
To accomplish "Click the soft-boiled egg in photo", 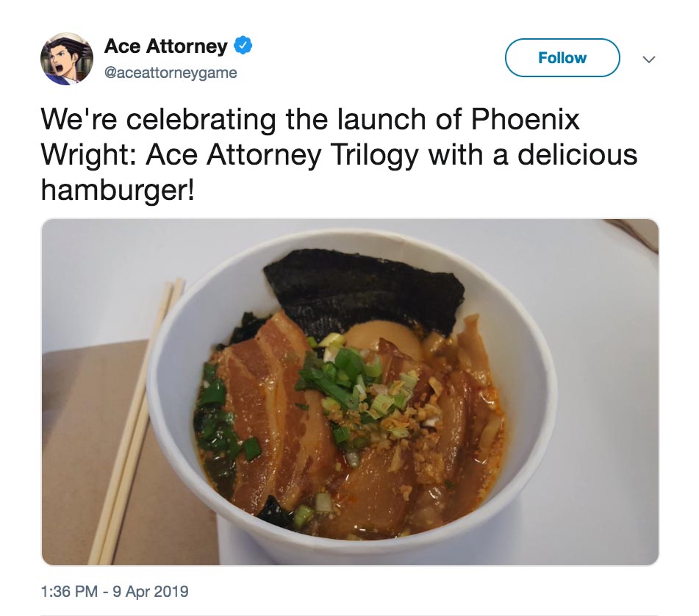I will click(x=384, y=343).
